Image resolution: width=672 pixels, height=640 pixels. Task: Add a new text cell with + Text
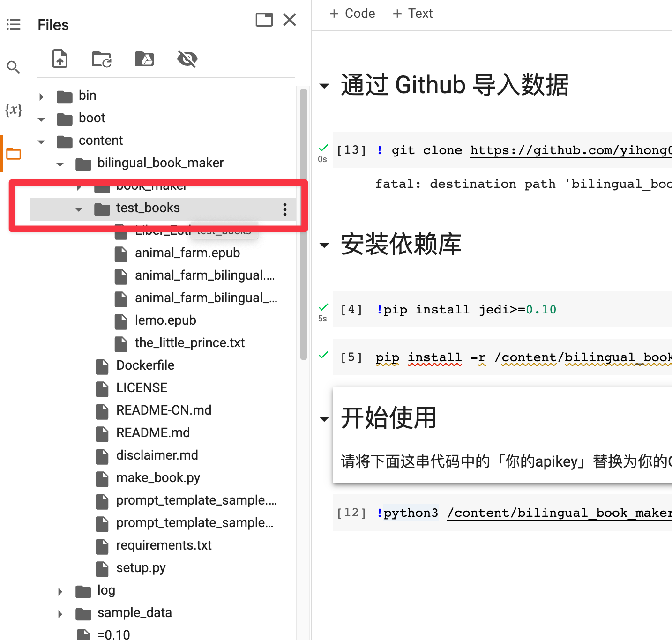click(x=412, y=13)
